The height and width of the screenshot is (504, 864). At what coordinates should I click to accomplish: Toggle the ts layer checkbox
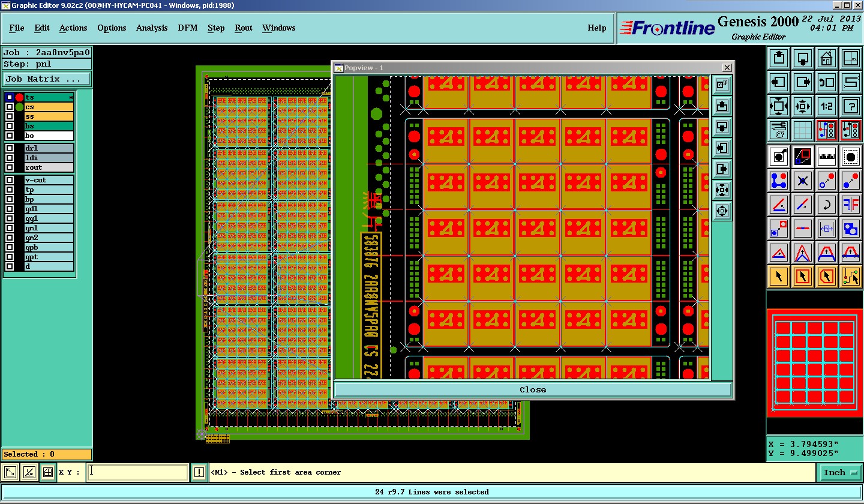[x=10, y=97]
